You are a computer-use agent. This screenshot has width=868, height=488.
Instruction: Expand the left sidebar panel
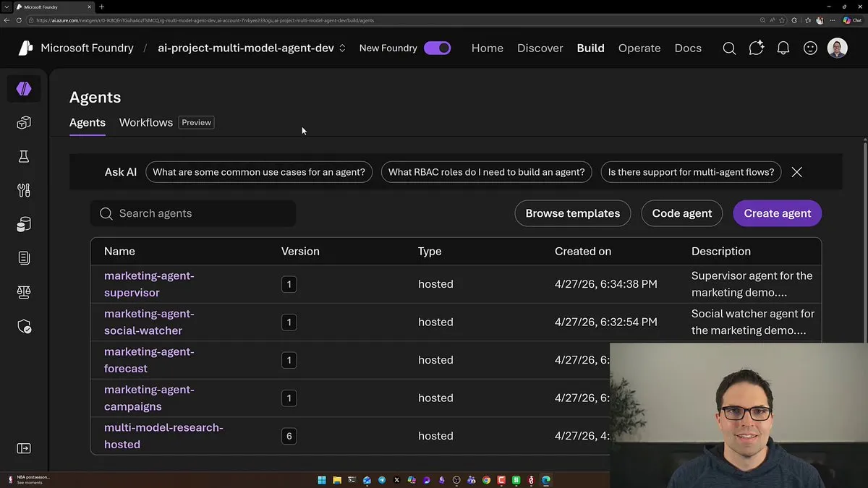24,448
